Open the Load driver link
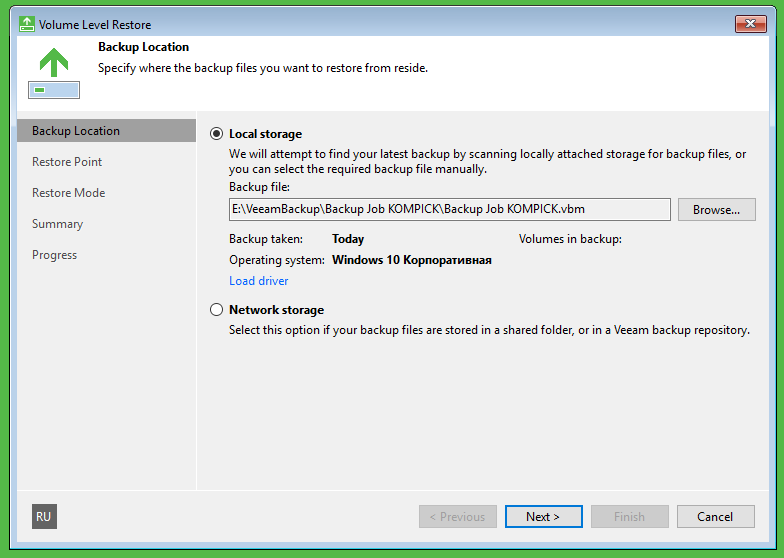The height and width of the screenshot is (558, 784). coord(259,281)
